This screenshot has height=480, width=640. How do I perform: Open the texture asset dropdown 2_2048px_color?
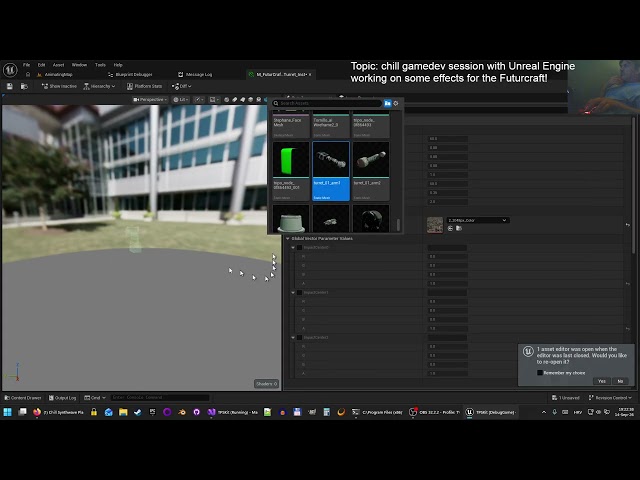pos(478,220)
